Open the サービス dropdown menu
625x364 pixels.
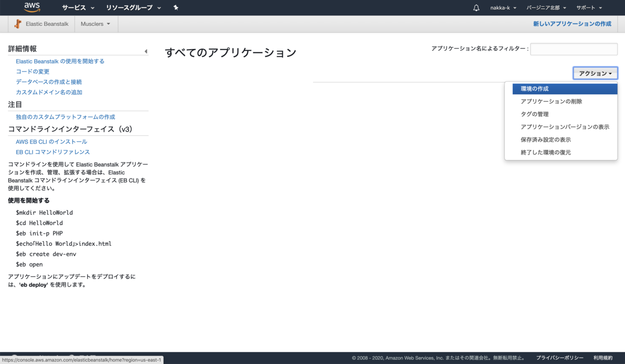click(x=78, y=8)
